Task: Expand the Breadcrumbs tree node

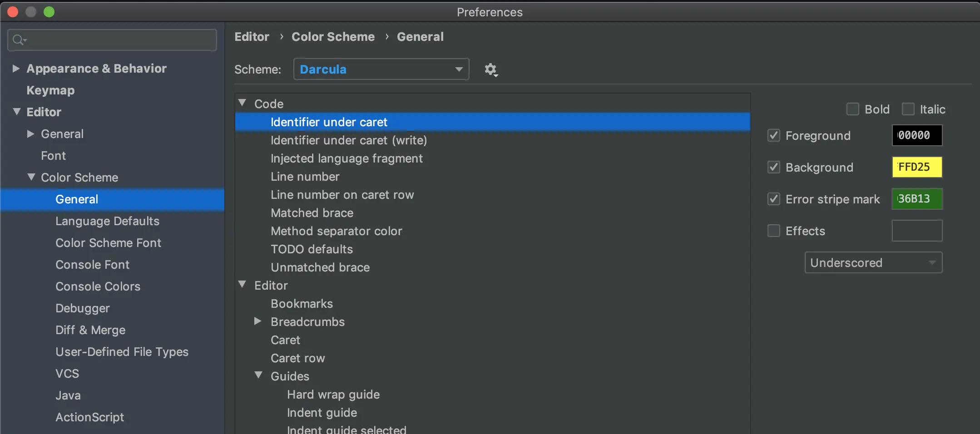Action: pyautogui.click(x=258, y=321)
